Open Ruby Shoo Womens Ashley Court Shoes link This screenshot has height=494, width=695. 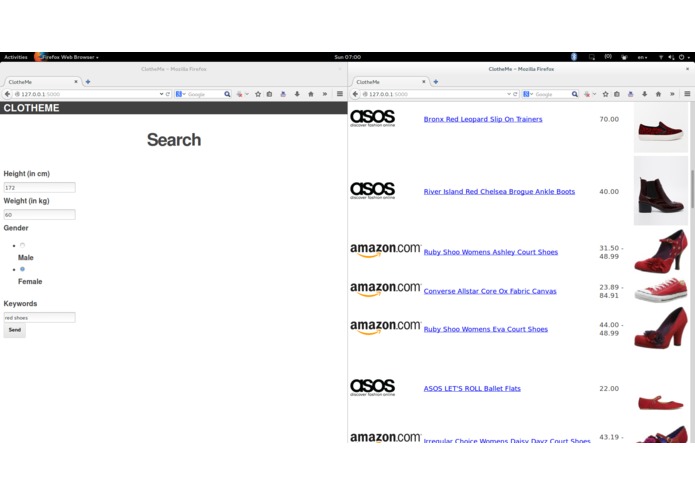pyautogui.click(x=491, y=252)
